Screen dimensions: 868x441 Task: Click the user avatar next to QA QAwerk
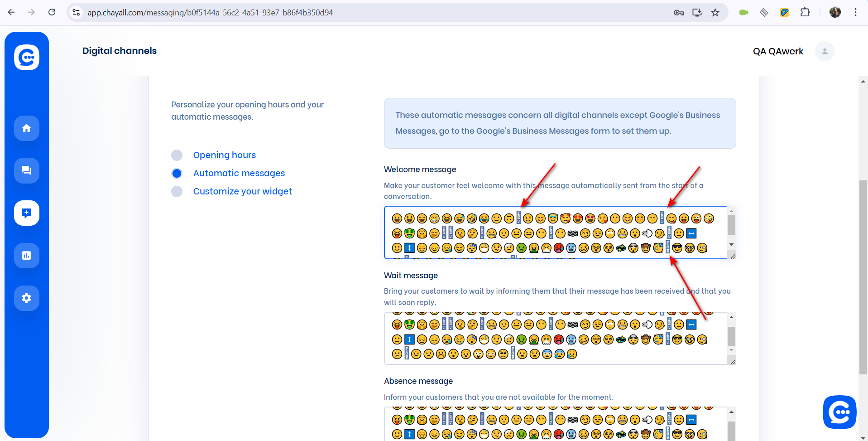point(825,51)
